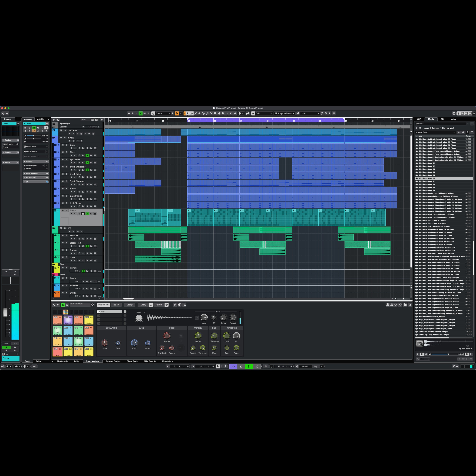Toggle Read automation on Xylophone track
Screen dimensions: 476x476
(x=87, y=163)
